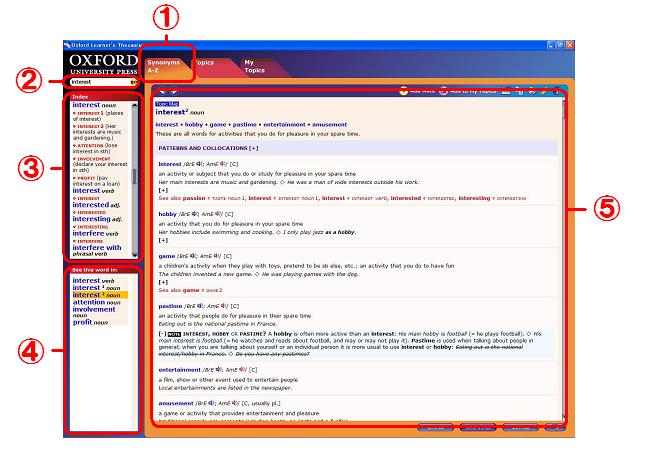Play BrE pronunciation of amusement

[210, 403]
